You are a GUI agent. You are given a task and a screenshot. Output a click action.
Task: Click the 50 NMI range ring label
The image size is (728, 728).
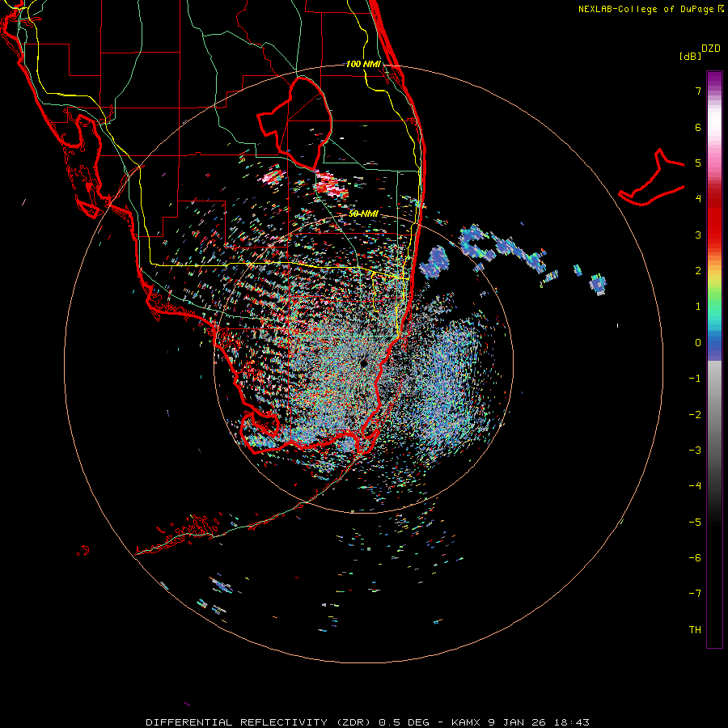click(363, 214)
